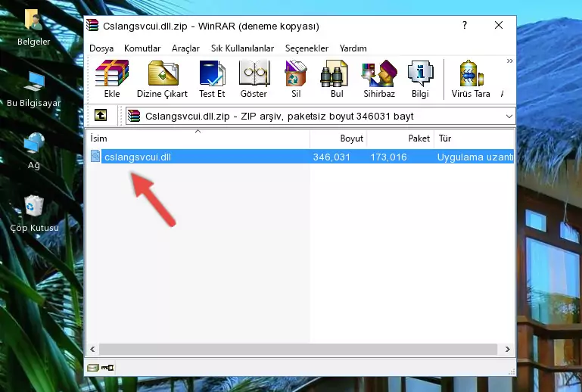Select the Ağ network desktop icon

[34, 151]
